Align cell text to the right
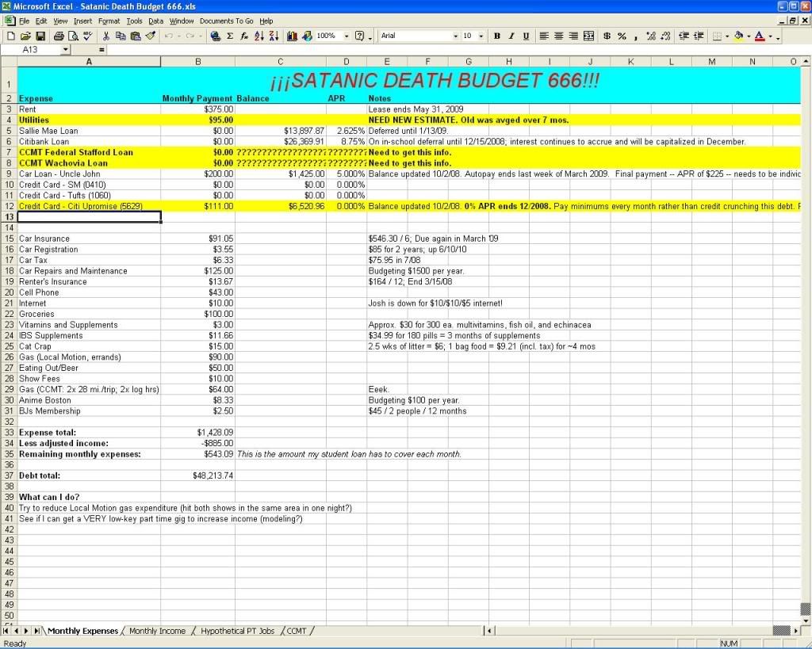 (x=573, y=36)
